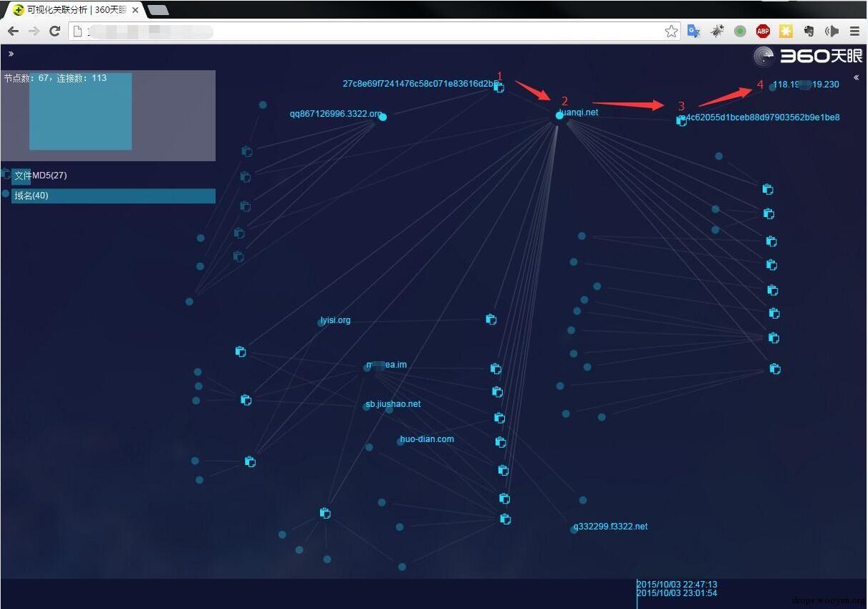The height and width of the screenshot is (609, 868).
Task: Click the minimap overview blue thumbnail
Action: [80, 111]
